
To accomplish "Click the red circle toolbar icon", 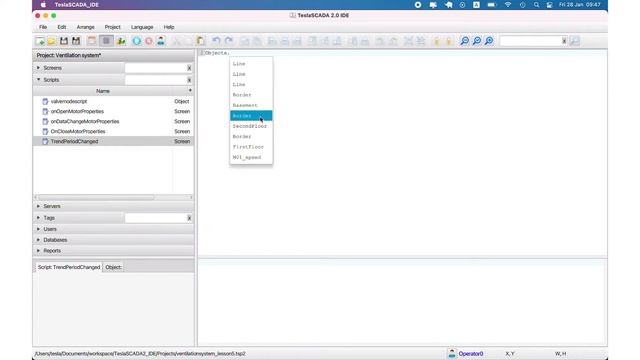I will (149, 41).
